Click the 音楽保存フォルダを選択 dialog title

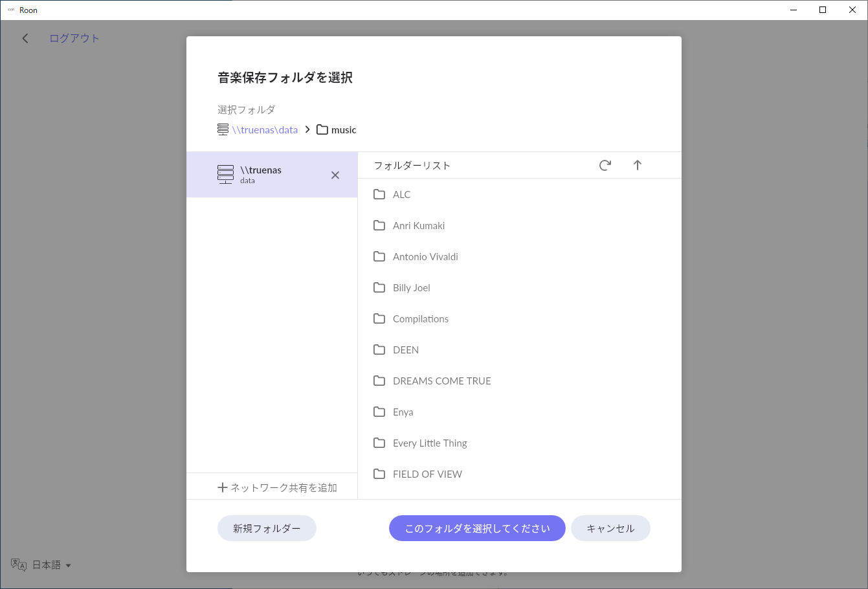click(x=285, y=78)
